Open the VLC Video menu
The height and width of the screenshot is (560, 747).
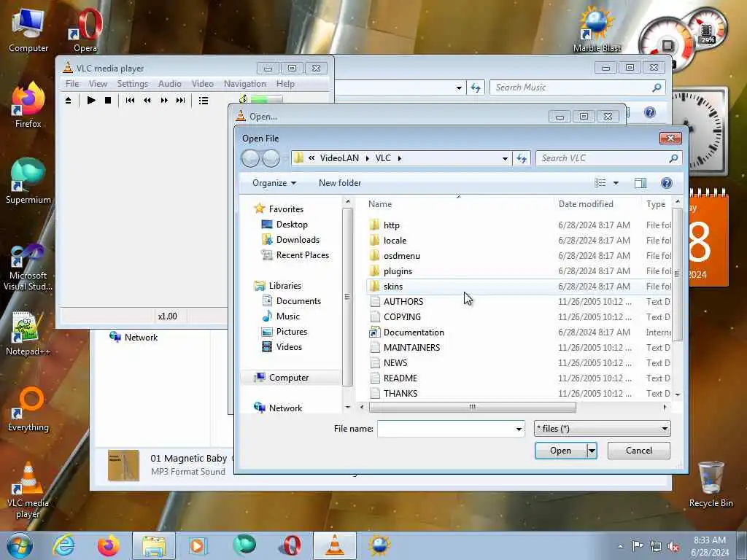(x=203, y=84)
